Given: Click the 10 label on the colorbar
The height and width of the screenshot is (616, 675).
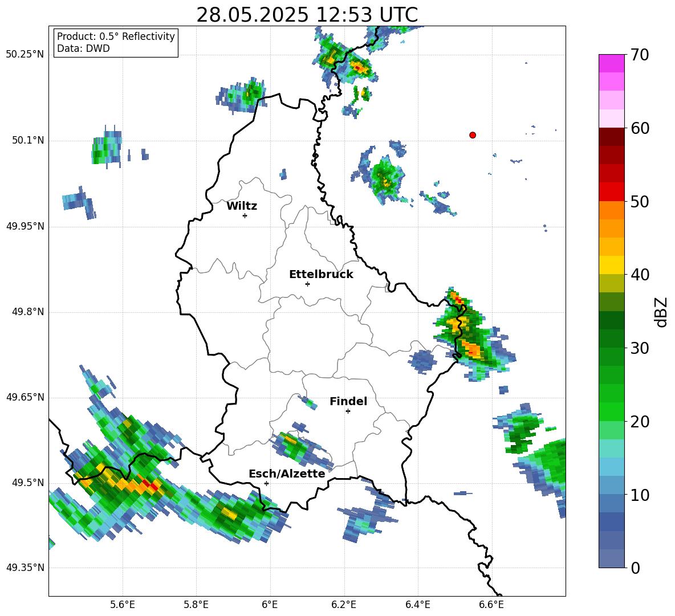Looking at the screenshot, I should point(640,495).
